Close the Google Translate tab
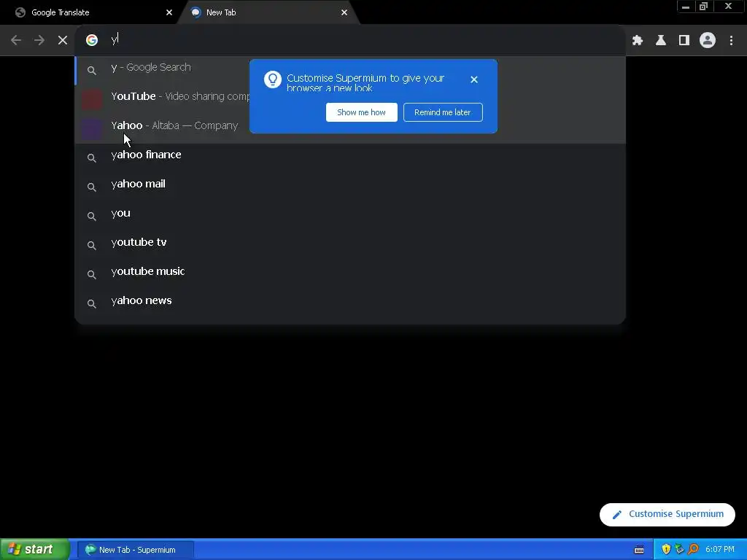 tap(169, 12)
